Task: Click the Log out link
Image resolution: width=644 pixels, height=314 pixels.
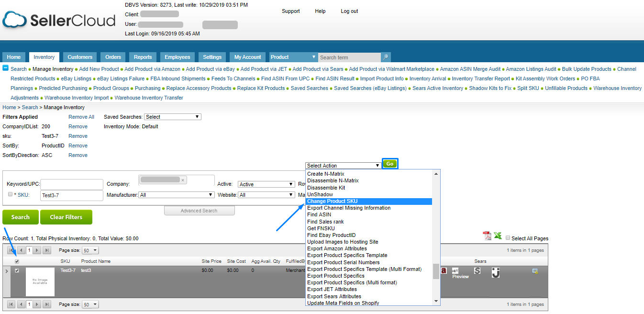Action: (349, 11)
